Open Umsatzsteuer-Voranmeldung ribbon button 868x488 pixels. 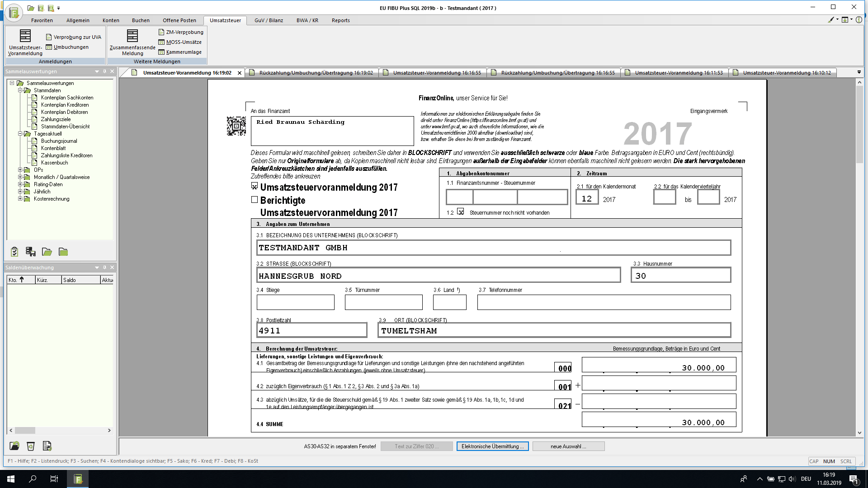pos(25,43)
